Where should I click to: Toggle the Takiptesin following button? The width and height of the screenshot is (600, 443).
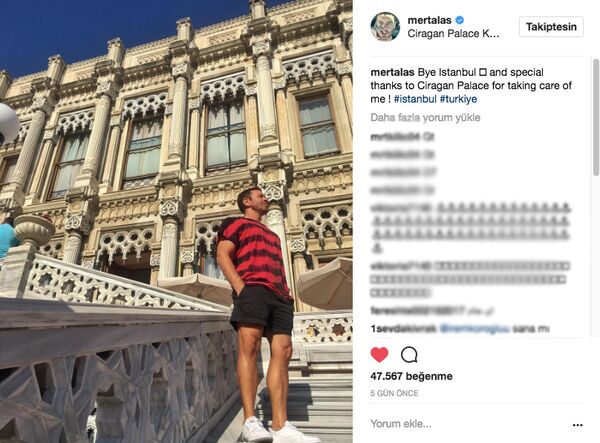[551, 27]
